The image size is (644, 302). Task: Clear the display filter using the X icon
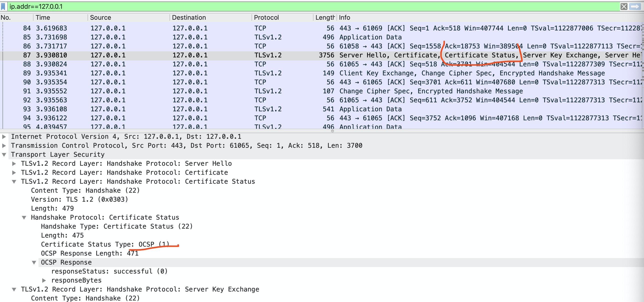[624, 7]
